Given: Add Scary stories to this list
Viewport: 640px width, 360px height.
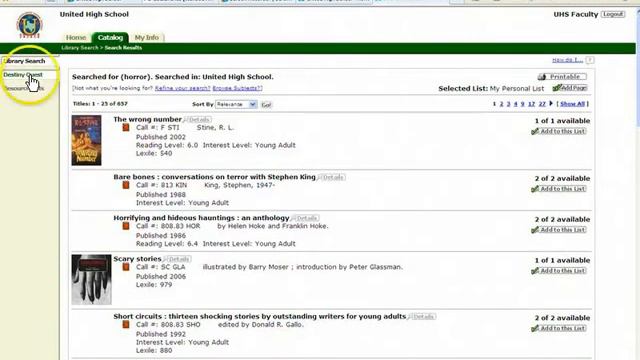Looking at the screenshot, I should point(559,271).
